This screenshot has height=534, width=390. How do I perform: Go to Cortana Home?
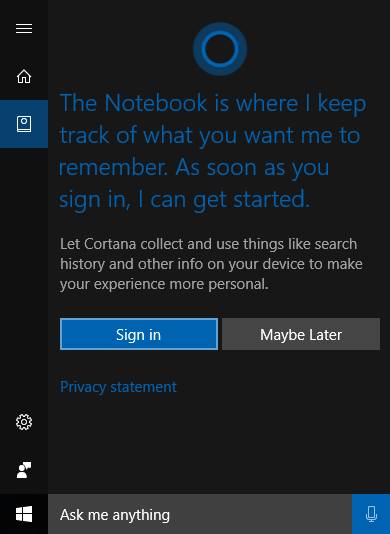(x=24, y=76)
